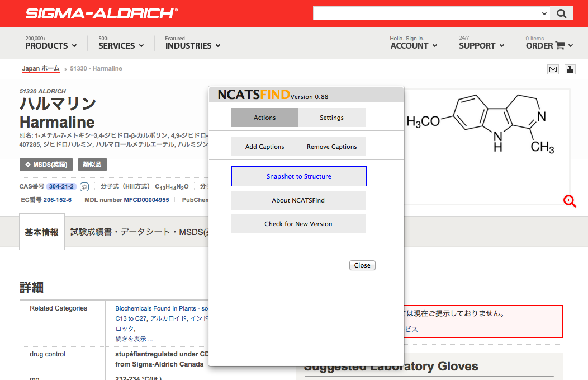Click the magnify structure image icon
The image size is (588, 380).
click(569, 201)
